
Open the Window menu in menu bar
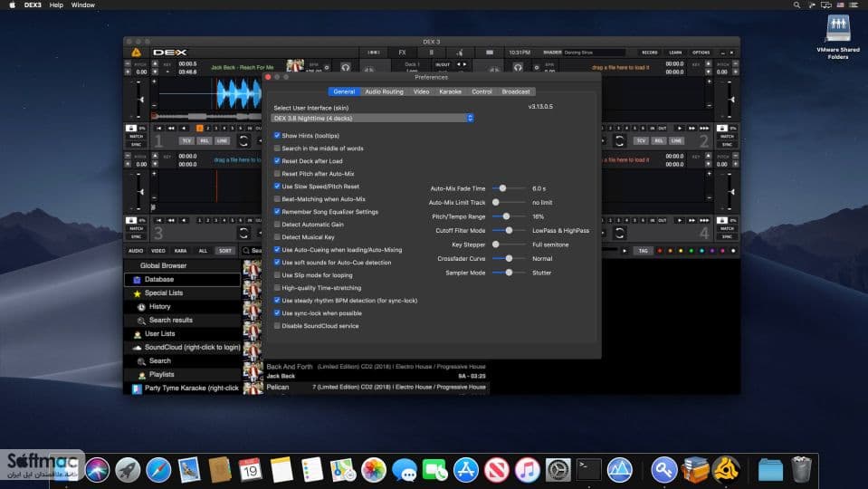click(x=83, y=5)
